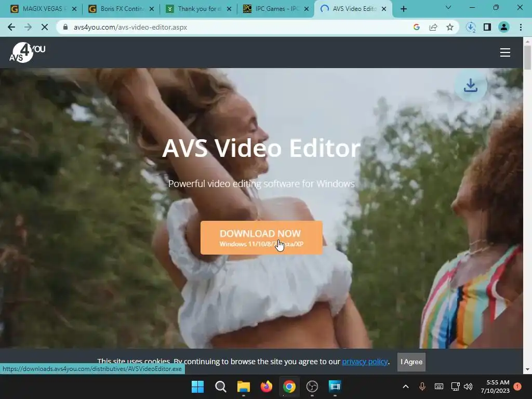The height and width of the screenshot is (399, 532).
Task: Select the AVS Video Editor tab
Action: [353, 9]
